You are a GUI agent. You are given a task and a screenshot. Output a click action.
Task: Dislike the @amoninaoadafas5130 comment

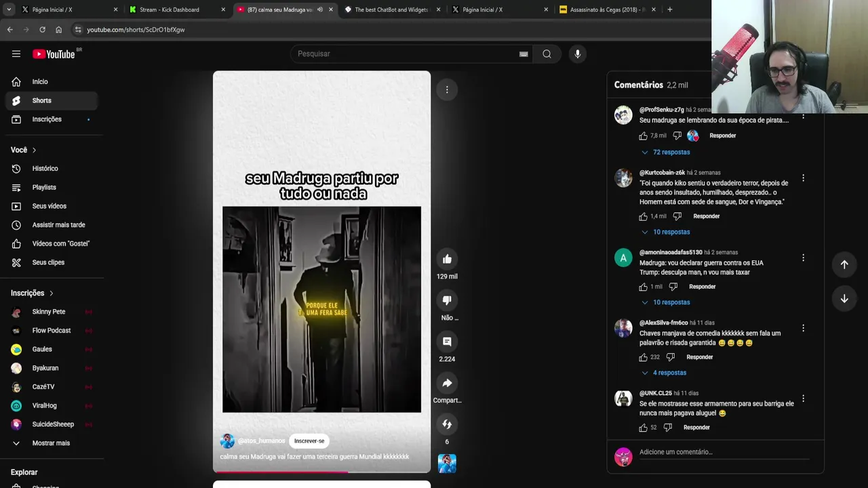pyautogui.click(x=673, y=287)
